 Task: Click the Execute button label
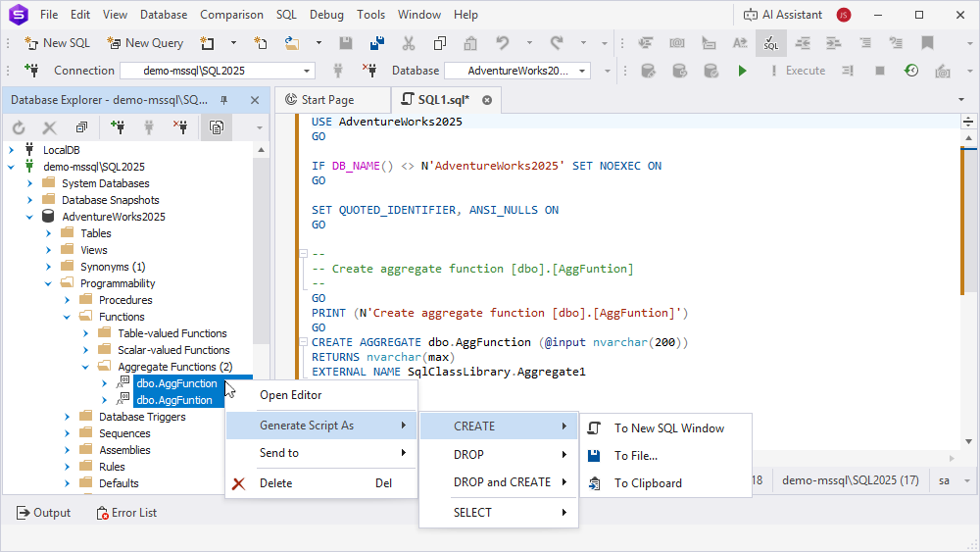(x=805, y=71)
